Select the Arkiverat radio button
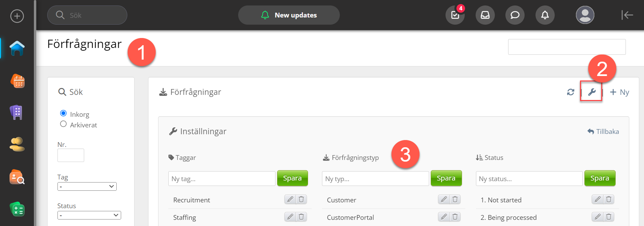 click(63, 124)
